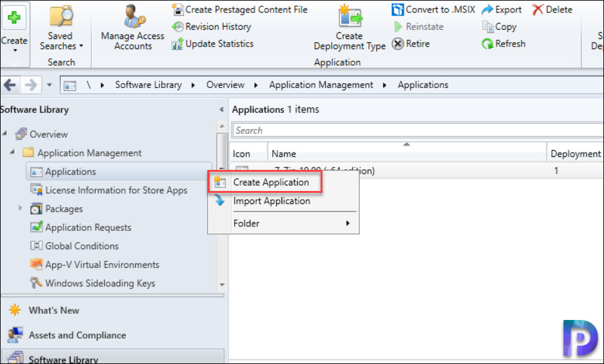Open the Saved Searches folder icon
The width and height of the screenshot is (604, 364).
[61, 16]
